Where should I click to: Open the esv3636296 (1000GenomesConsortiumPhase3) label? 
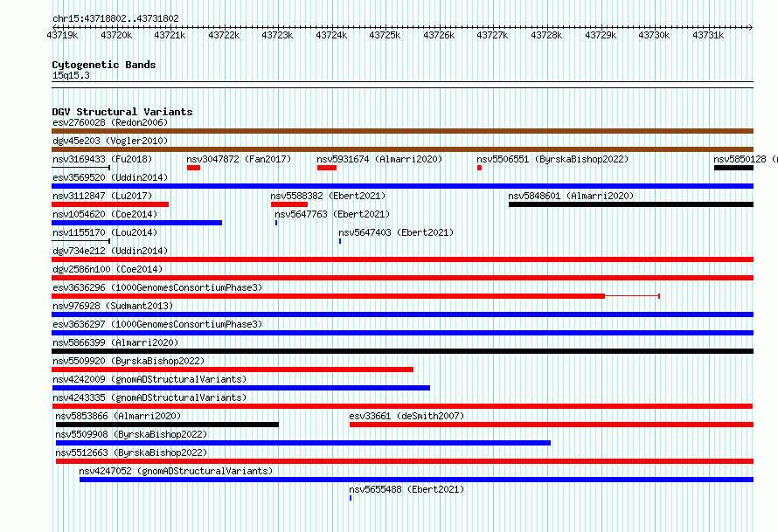157,287
